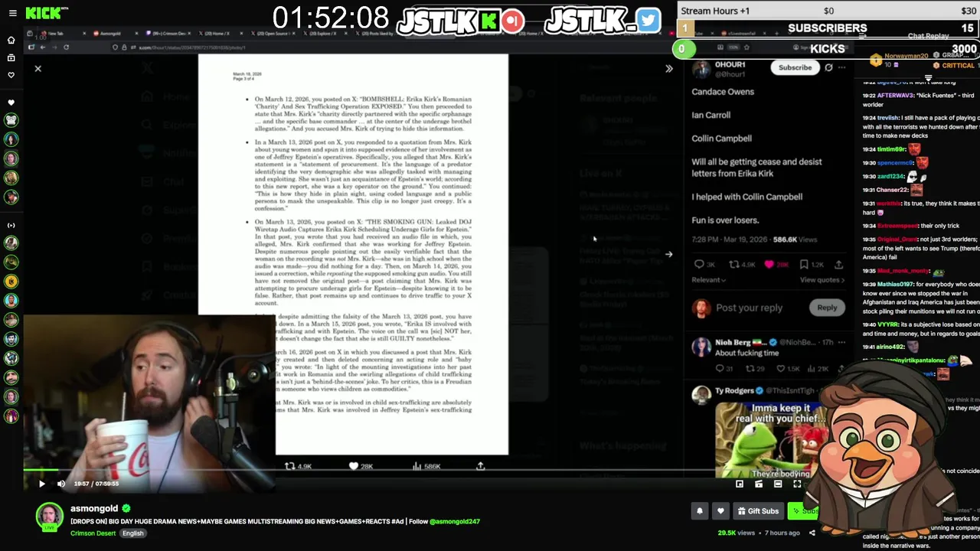This screenshot has width=980, height=551.
Task: Bookmark the 0HOUR1 tweet
Action: 804,265
